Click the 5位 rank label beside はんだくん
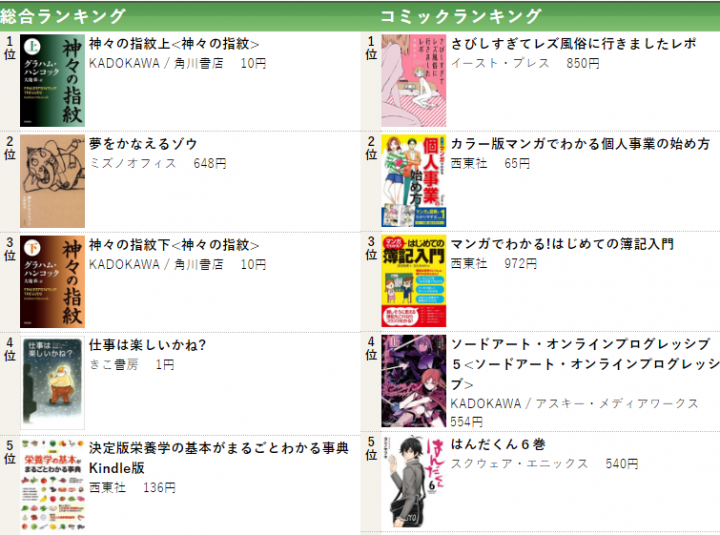The width and height of the screenshot is (720, 535). click(x=371, y=448)
